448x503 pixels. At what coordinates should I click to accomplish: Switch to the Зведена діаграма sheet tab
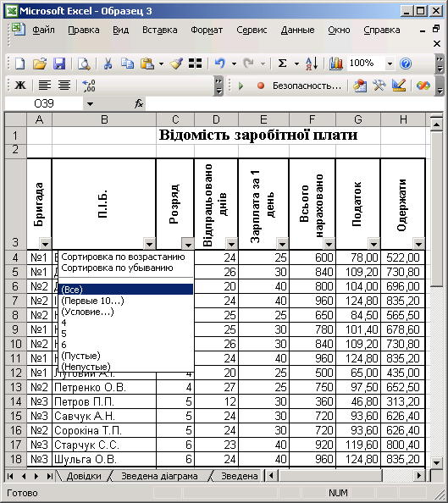click(x=159, y=476)
